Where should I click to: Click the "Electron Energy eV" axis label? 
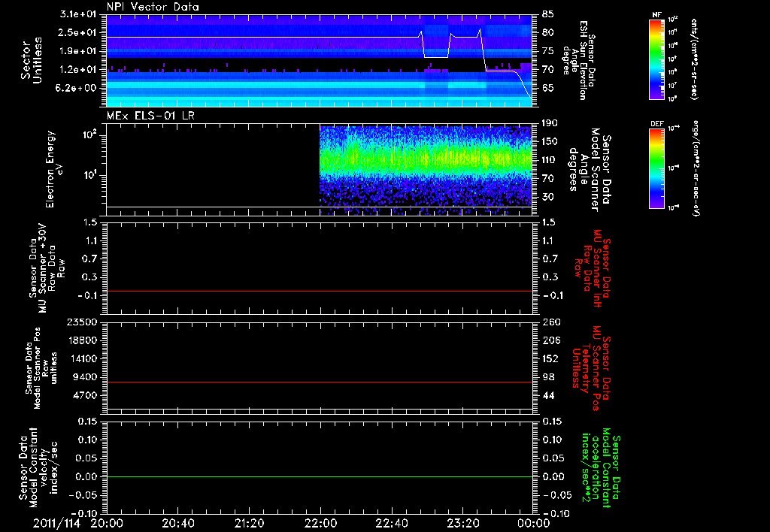point(54,169)
